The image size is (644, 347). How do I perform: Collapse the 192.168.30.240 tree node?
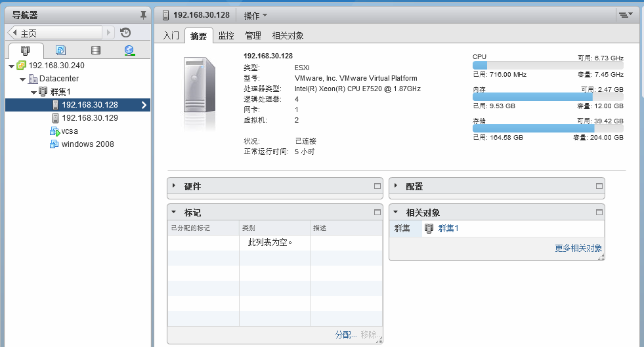point(12,66)
